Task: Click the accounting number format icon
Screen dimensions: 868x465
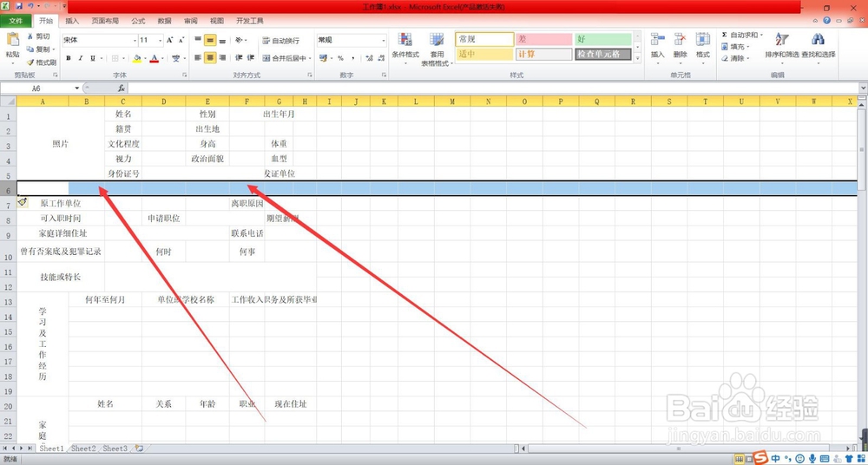Action: (x=323, y=58)
